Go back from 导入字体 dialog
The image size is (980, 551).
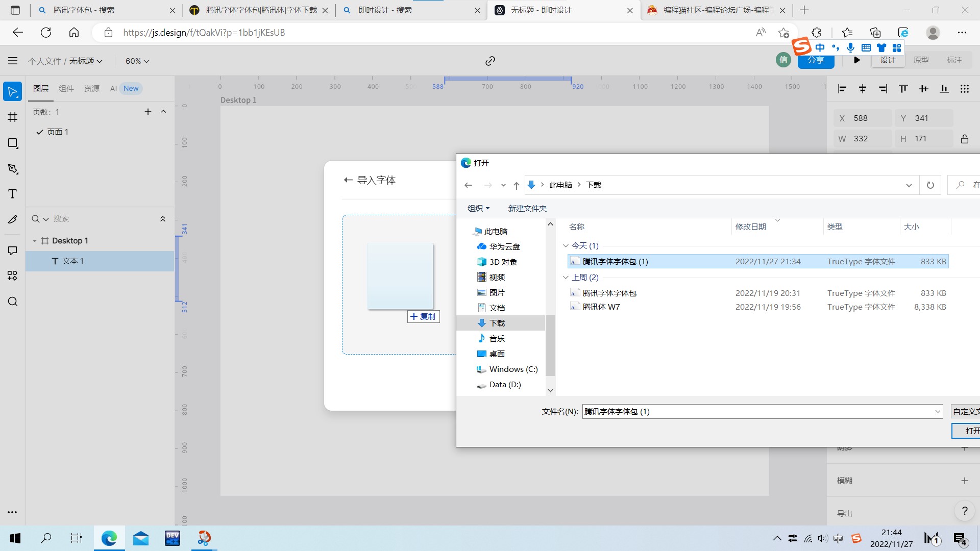[x=348, y=180]
